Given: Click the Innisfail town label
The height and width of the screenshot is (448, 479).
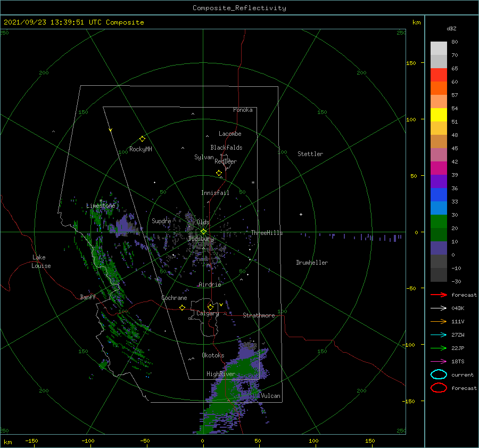Looking at the screenshot, I should coord(215,193).
